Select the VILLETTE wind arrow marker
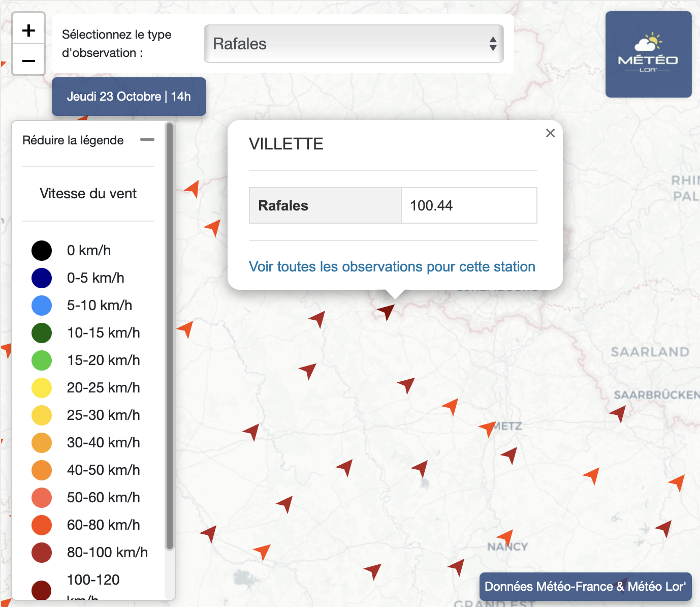Viewport: 700px width, 607px height. [x=386, y=311]
